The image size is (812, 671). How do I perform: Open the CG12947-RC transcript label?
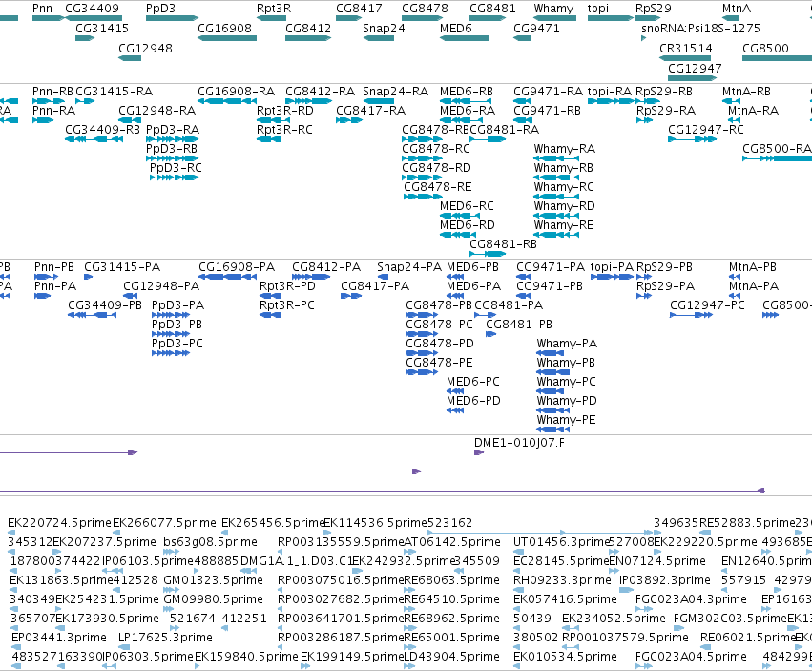coord(706,130)
